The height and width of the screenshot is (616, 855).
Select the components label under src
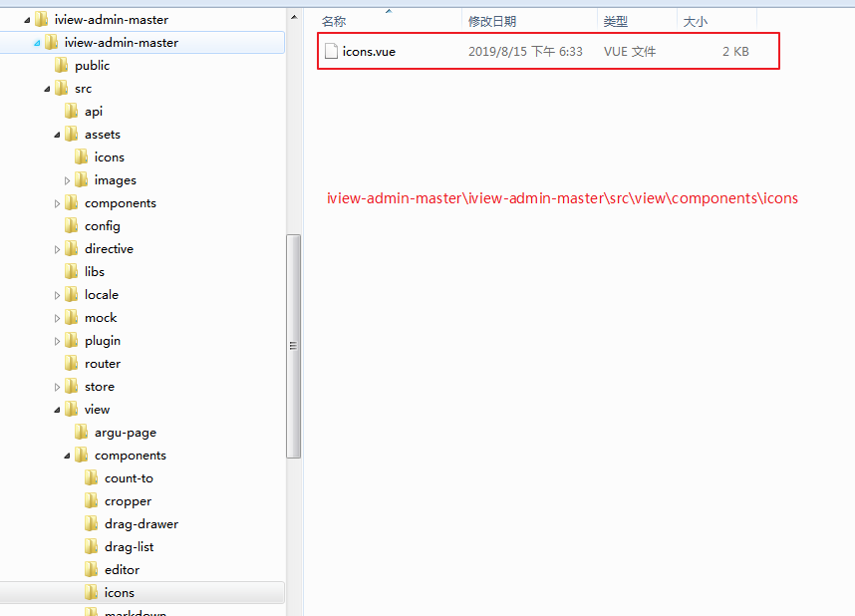(121, 203)
